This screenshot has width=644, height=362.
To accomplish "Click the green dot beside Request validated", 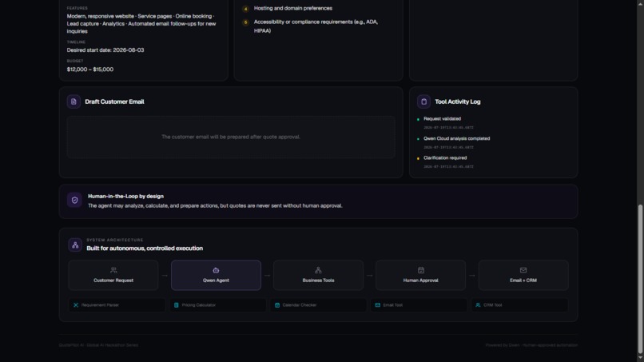I will tap(418, 120).
